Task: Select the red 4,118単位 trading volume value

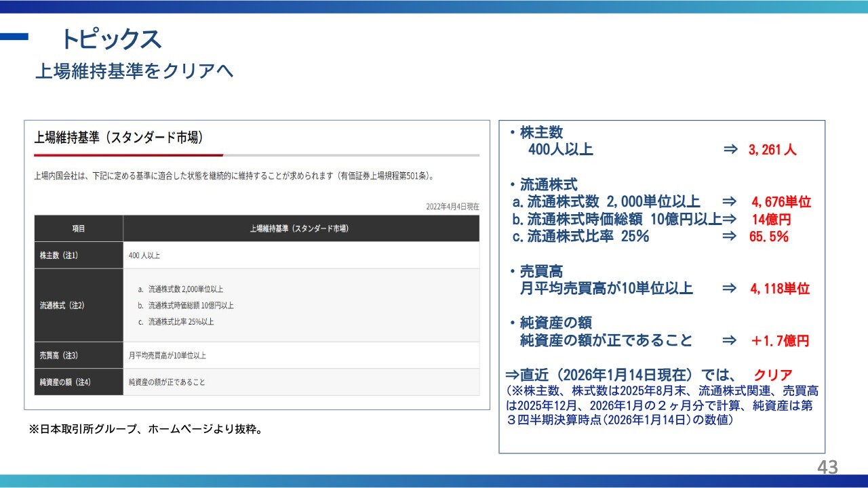Action: coord(780,289)
